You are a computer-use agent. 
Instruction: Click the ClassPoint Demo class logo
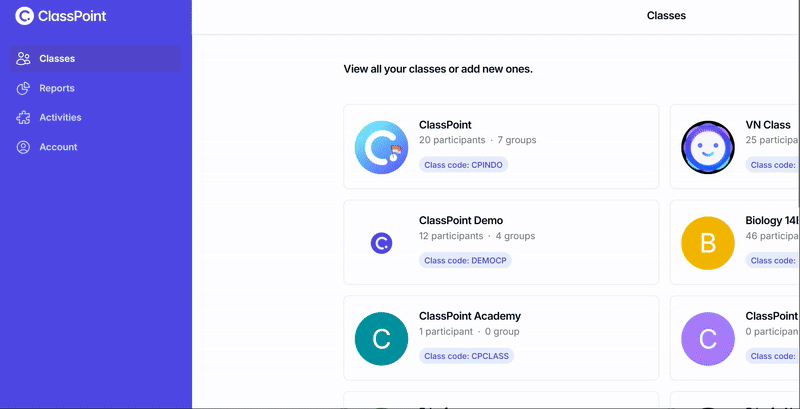point(381,242)
